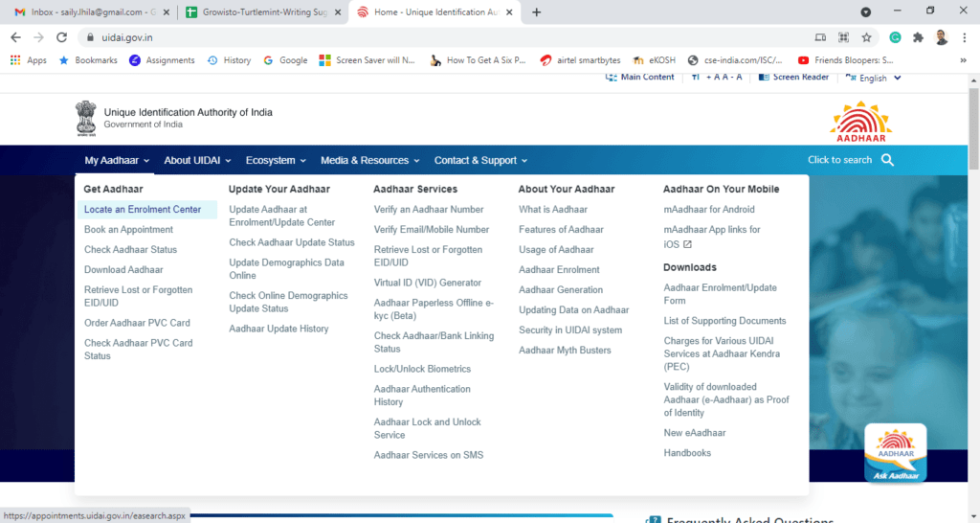Screen dimensions: 980x523
Task: Click the search magnifier icon
Action: point(887,160)
